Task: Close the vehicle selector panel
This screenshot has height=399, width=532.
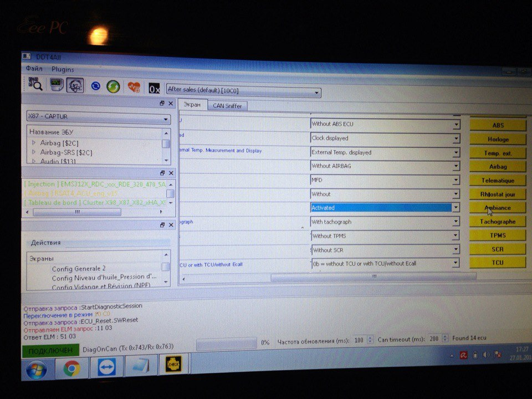Action: [171, 104]
